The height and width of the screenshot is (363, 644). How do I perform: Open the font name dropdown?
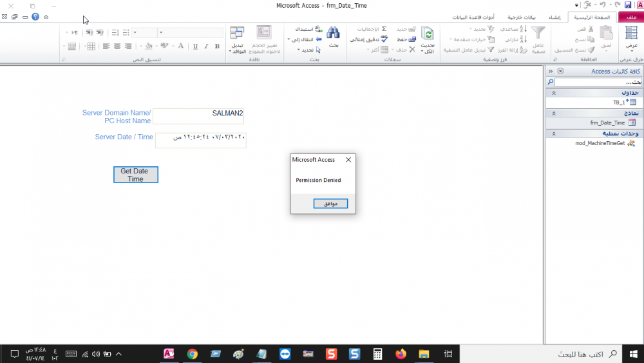pyautogui.click(x=160, y=32)
